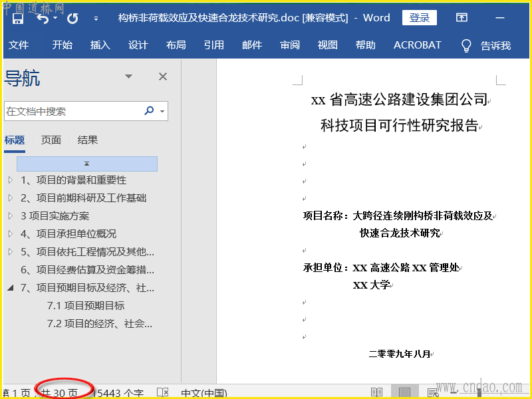Switch to the 引用 ribbon tab
Viewport: 532px width, 399px height.
[x=214, y=45]
